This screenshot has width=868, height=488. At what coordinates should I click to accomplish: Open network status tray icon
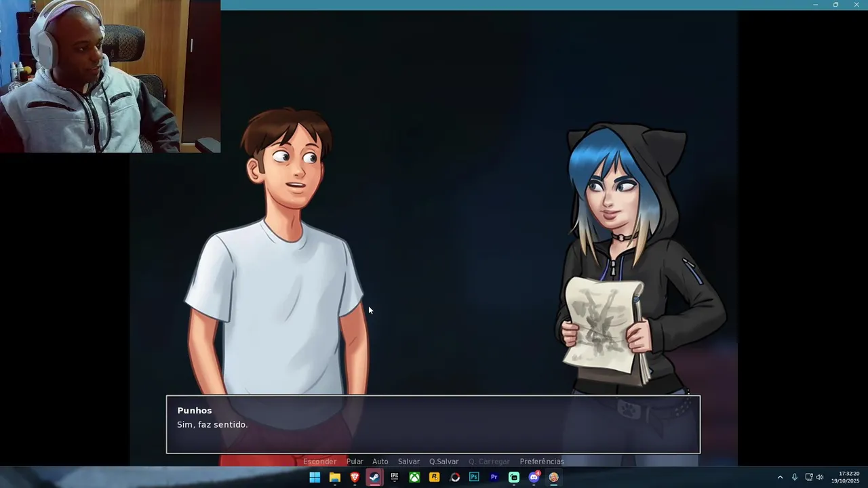point(808,477)
